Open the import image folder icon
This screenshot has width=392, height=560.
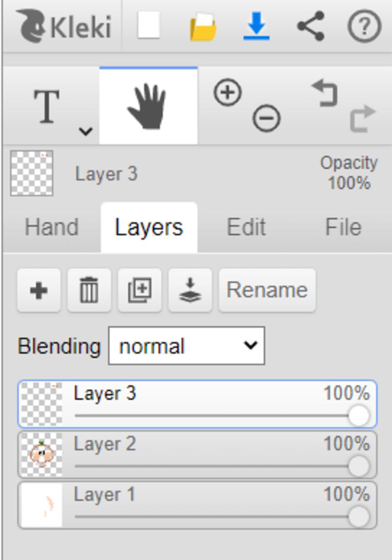coord(203,26)
